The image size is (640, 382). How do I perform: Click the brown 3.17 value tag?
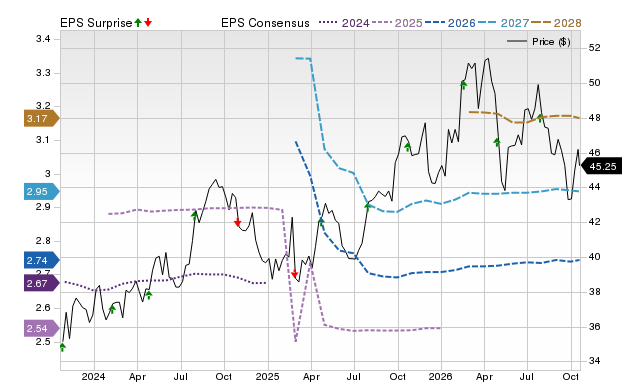coord(42,118)
